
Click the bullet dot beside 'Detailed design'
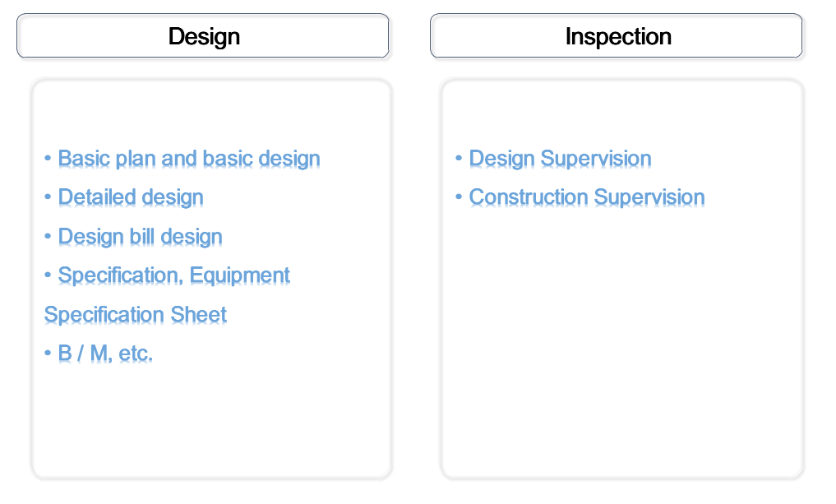48,197
